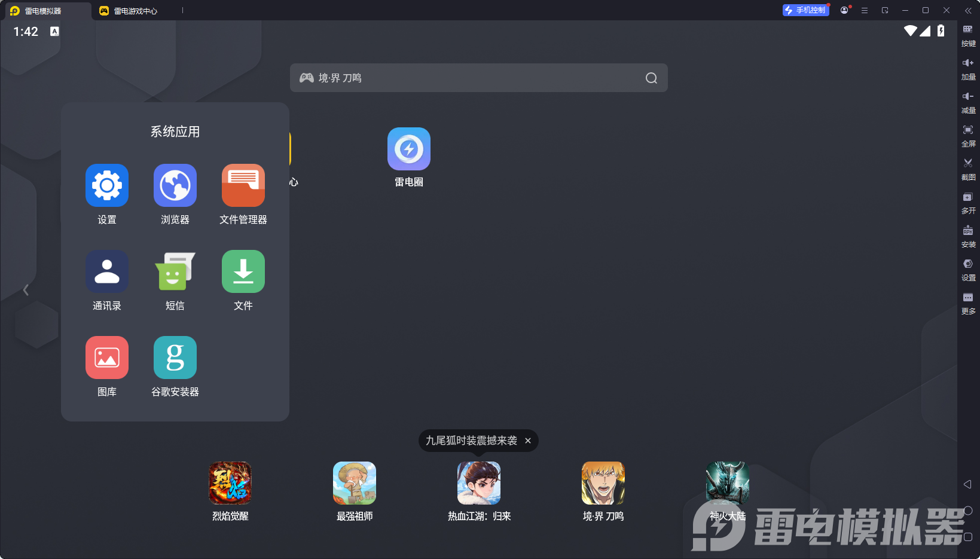Image resolution: width=980 pixels, height=559 pixels.
Task: Click the 手机控制 button
Action: point(805,10)
